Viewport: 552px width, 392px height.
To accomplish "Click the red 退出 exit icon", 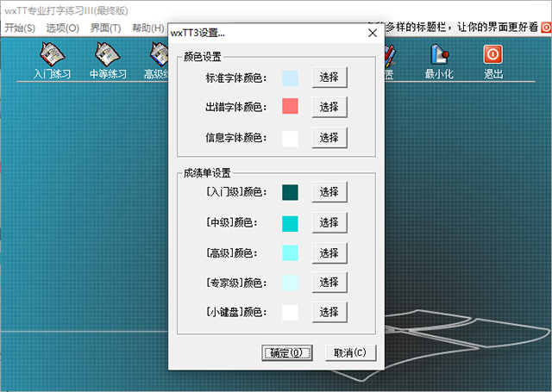I will 492,61.
